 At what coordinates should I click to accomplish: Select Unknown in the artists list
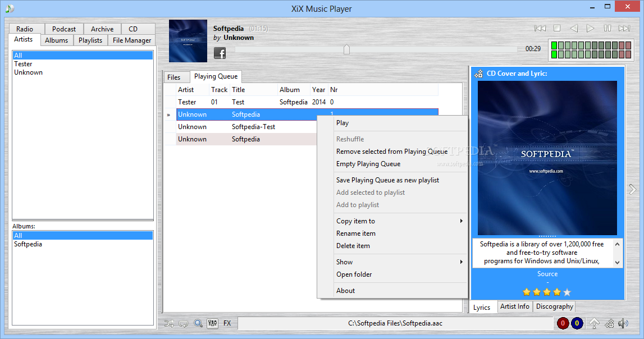(x=83, y=72)
